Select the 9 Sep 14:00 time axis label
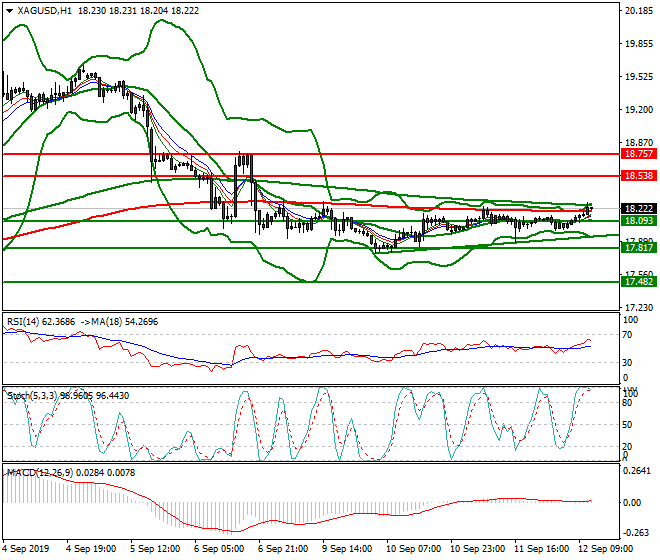Screen dimensions: 660x560 tap(347, 549)
